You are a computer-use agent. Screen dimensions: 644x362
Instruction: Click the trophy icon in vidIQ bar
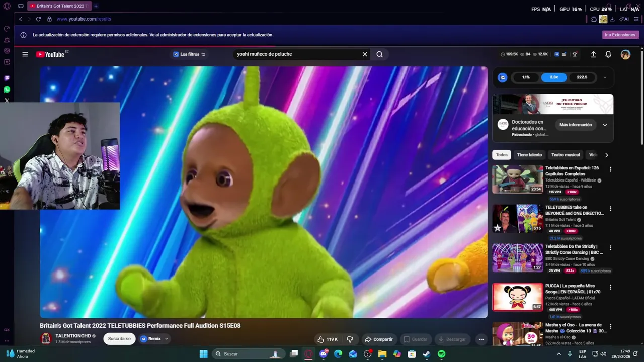[x=575, y=54]
